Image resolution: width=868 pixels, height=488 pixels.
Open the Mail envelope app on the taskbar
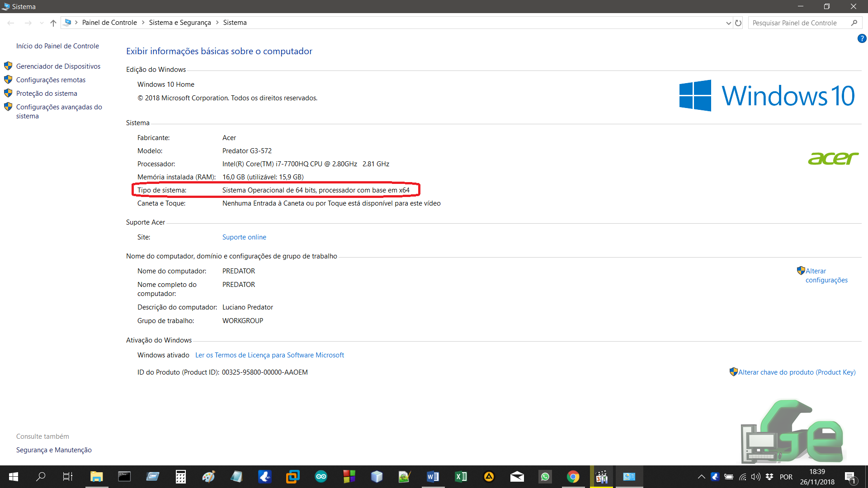(x=517, y=477)
